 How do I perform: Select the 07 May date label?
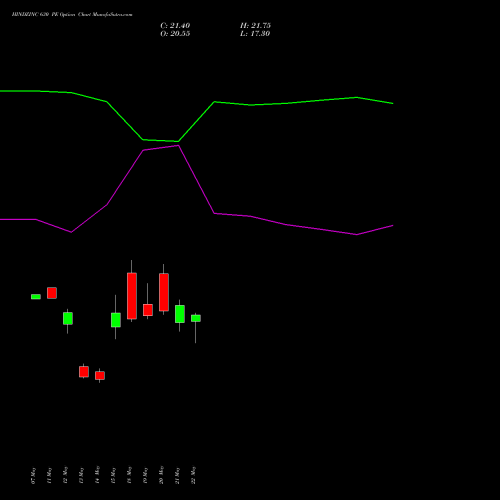click(x=33, y=476)
